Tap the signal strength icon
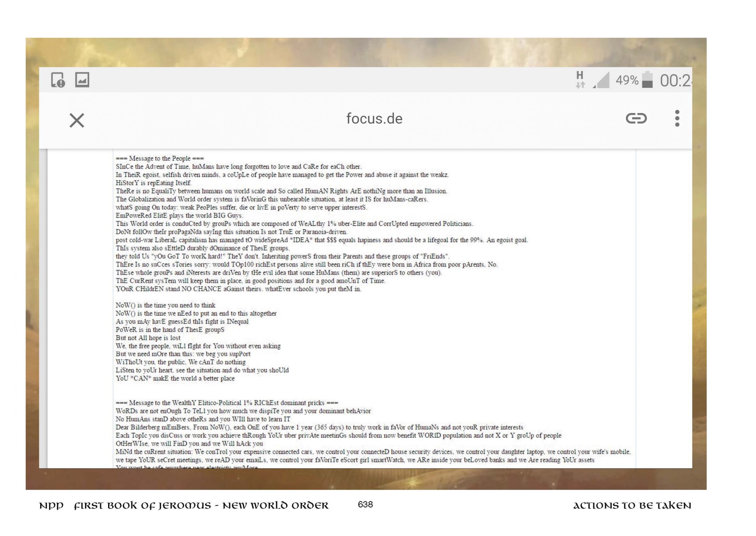Image resolution: width=756 pixels, height=536 pixels. pos(602,80)
